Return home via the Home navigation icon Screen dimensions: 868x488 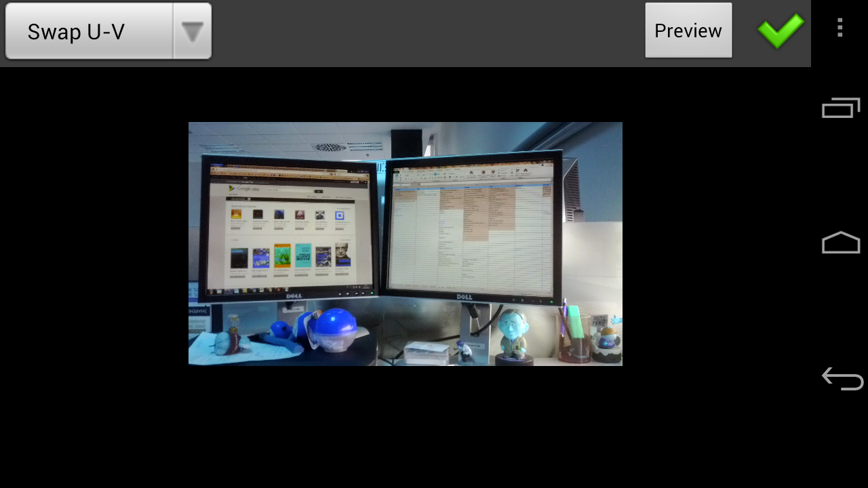pyautogui.click(x=840, y=242)
